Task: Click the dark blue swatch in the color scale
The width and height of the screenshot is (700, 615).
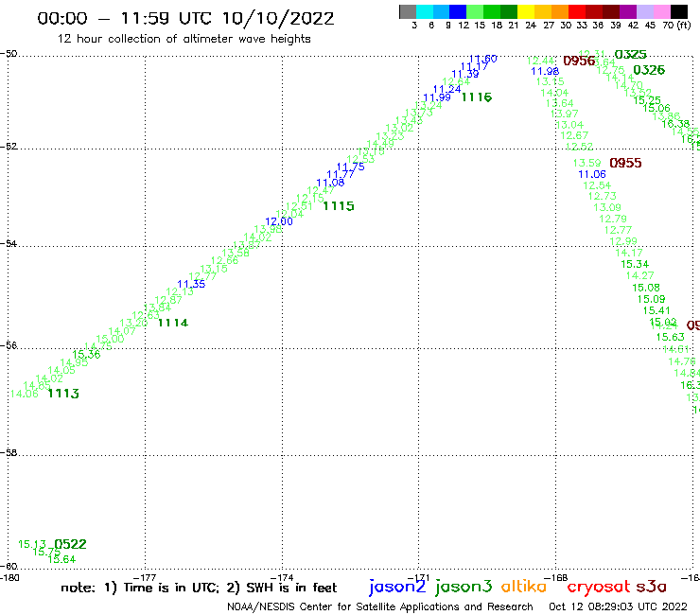Action: pyautogui.click(x=459, y=11)
